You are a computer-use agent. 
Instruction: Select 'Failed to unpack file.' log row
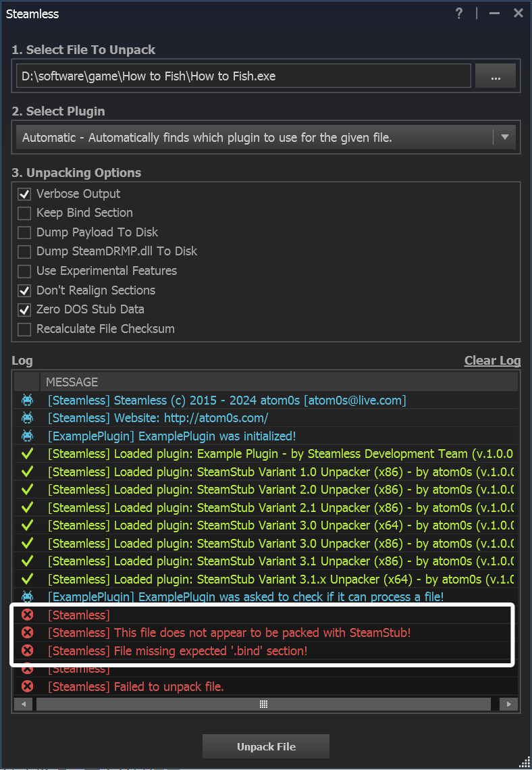point(265,686)
